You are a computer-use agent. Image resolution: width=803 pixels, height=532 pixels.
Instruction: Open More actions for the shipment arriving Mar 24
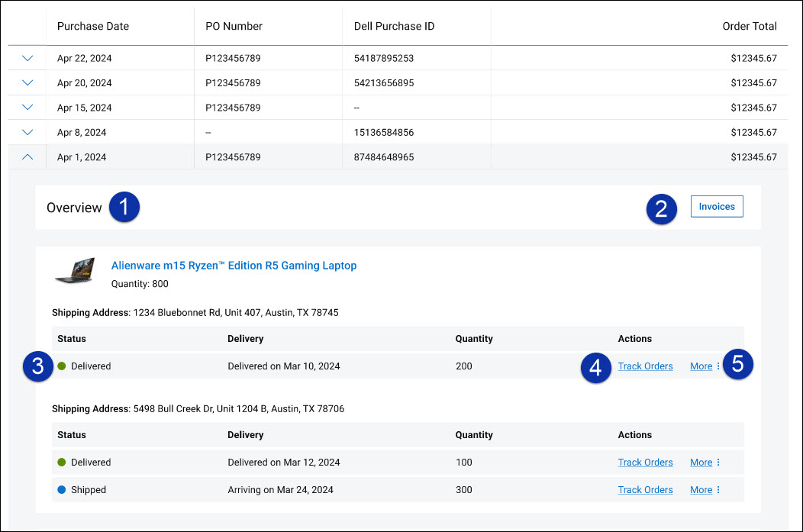(701, 489)
